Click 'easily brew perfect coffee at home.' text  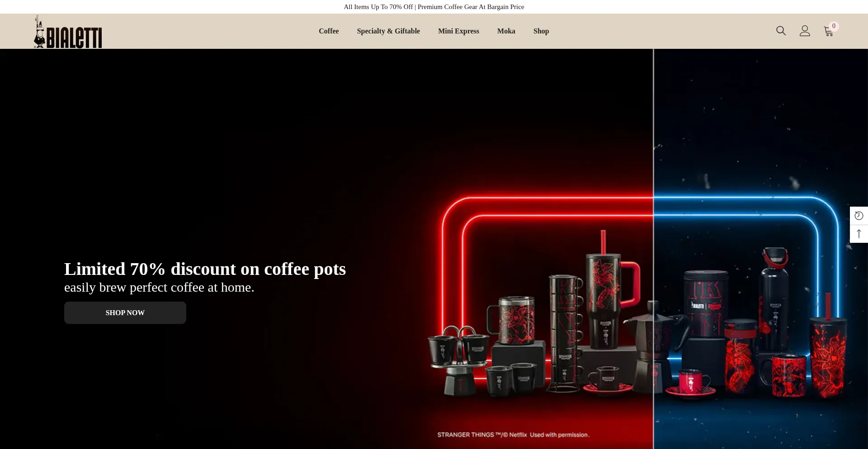(x=159, y=288)
